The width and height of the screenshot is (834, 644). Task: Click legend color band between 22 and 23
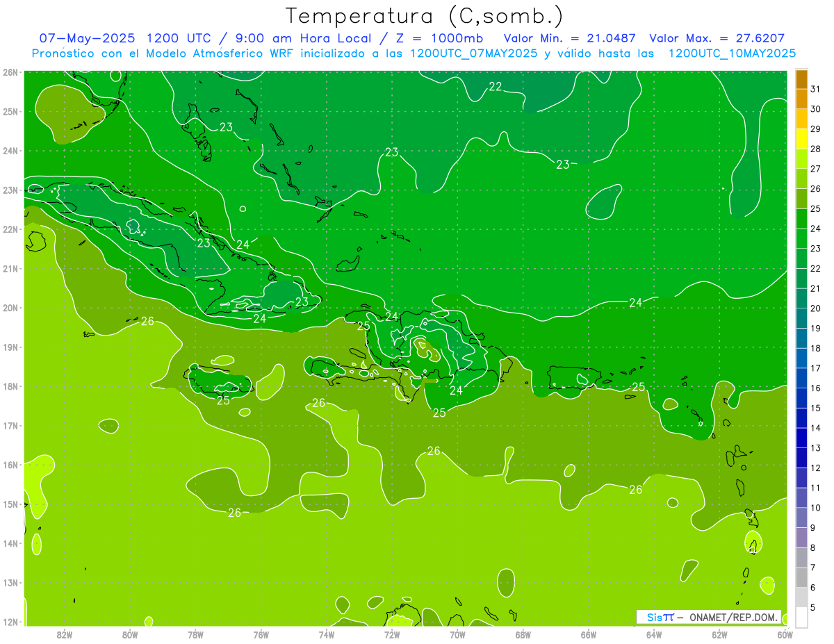pyautogui.click(x=801, y=259)
